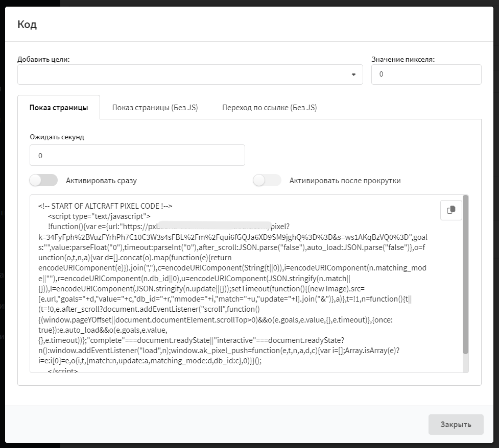Click the 'START OF ALTCRAFT PIXEL CODE' comment line
Image resolution: width=499 pixels, height=448 pixels.
105,206
